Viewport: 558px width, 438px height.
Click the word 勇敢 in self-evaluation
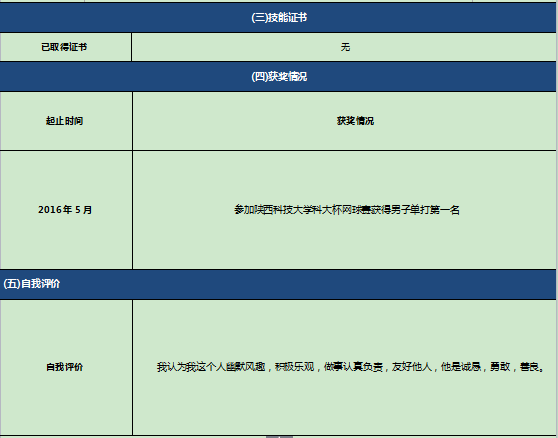click(500, 367)
